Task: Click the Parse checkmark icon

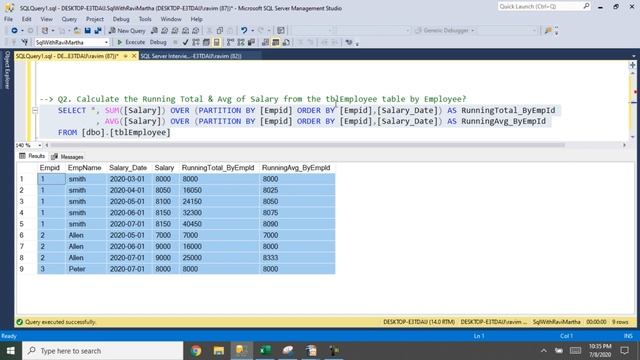Action: 185,42
